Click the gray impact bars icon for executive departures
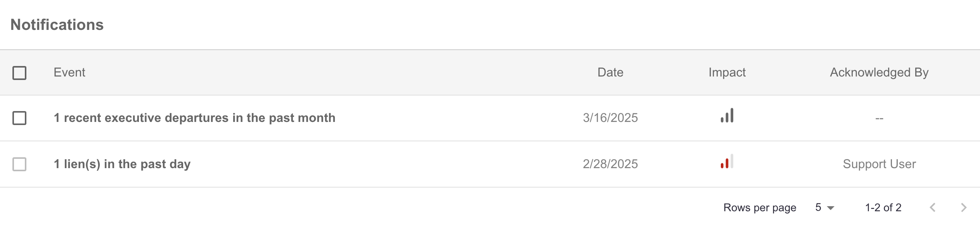Screen dimensions: 980x226 (x=727, y=115)
